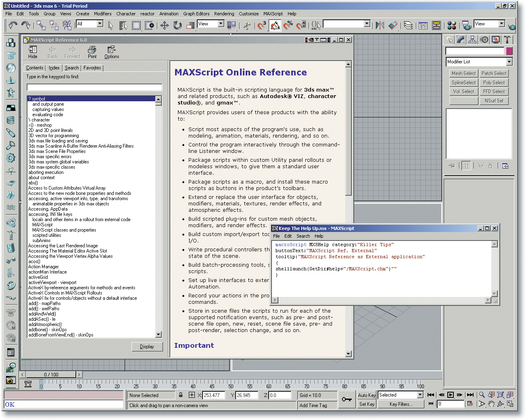Toggle Absolute/Offset transform type-in mode
Screen dimensions: 526x420
pos(192,395)
